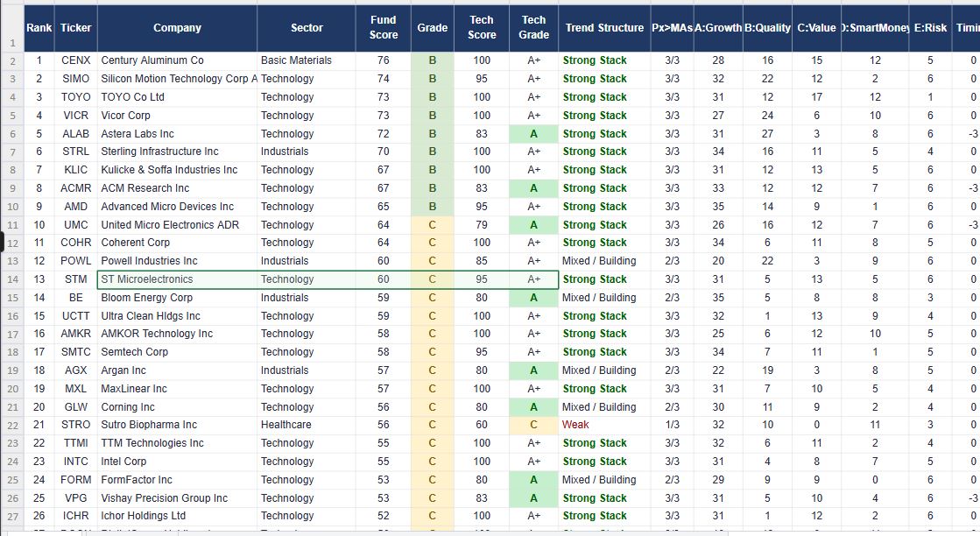The width and height of the screenshot is (980, 536).
Task: Select the C:Value column header
Action: (x=817, y=28)
